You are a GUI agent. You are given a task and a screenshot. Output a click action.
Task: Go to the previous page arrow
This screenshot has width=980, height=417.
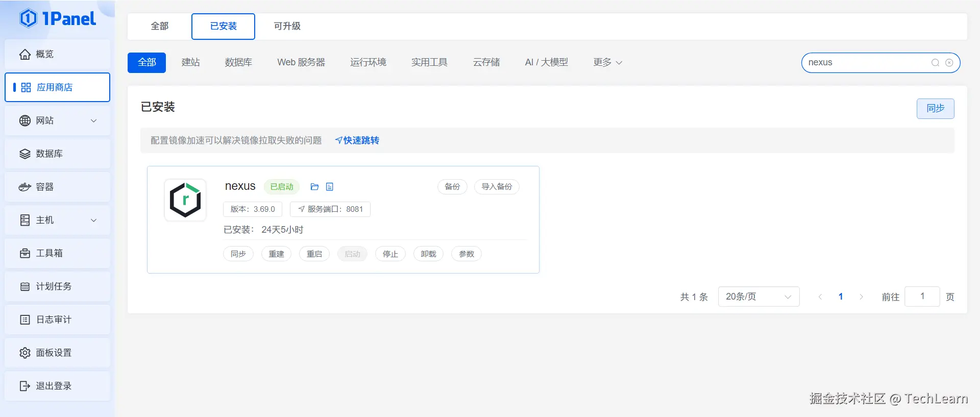[820, 297]
